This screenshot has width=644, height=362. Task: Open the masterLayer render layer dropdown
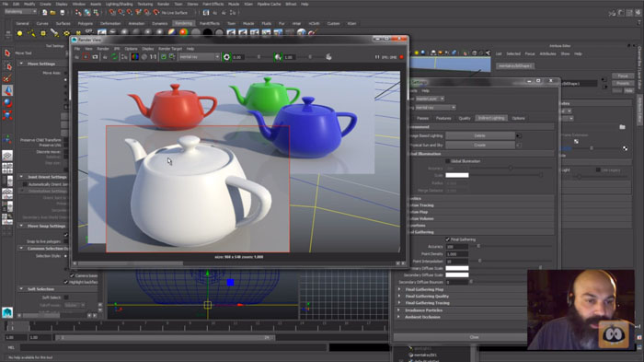tap(430, 99)
